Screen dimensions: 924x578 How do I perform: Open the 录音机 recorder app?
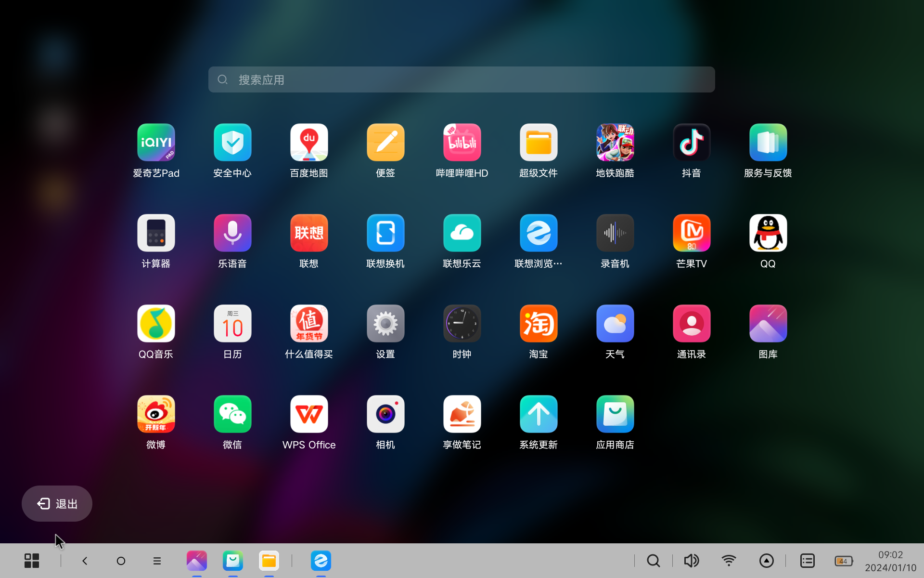pos(615,233)
